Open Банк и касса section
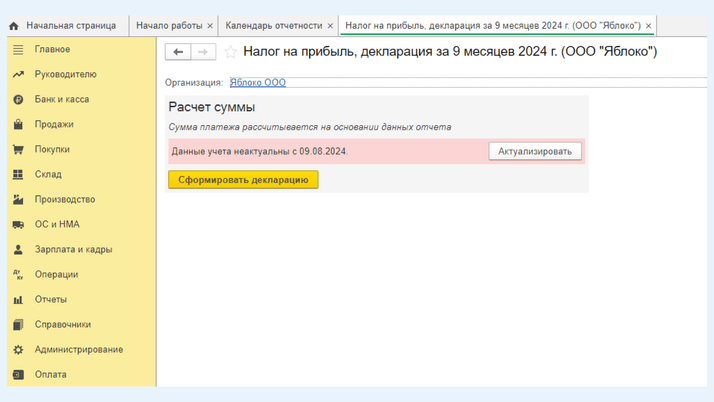 coord(62,99)
